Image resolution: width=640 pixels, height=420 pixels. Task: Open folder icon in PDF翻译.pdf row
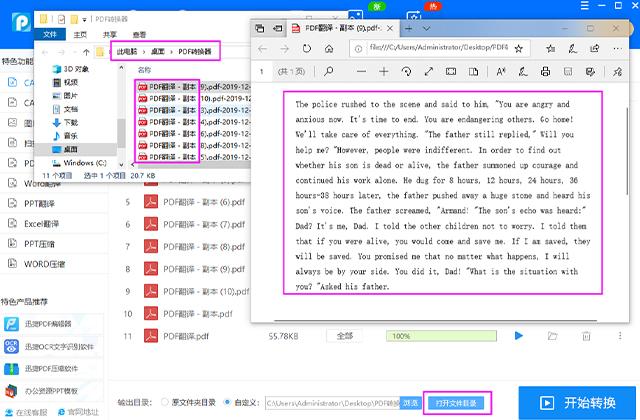[552, 336]
